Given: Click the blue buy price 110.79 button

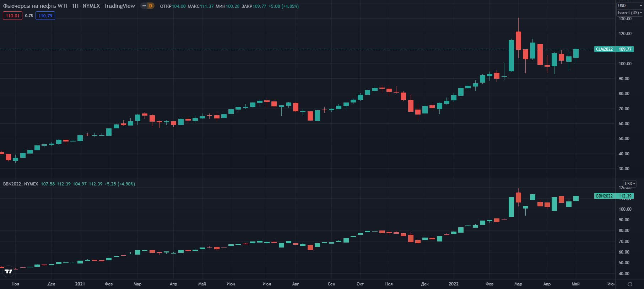Looking at the screenshot, I should click(x=45, y=16).
